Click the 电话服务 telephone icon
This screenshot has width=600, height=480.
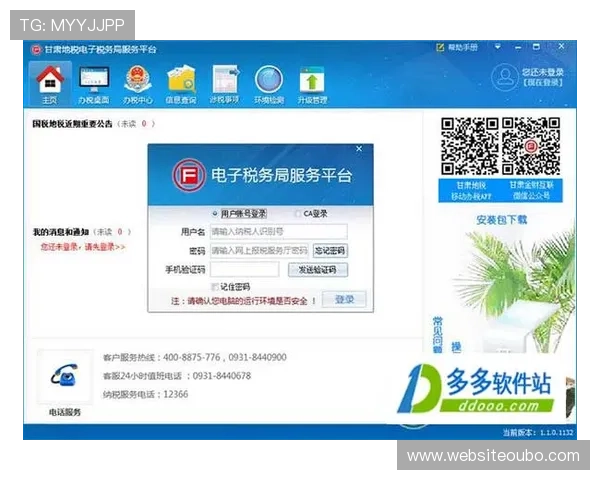(x=65, y=375)
